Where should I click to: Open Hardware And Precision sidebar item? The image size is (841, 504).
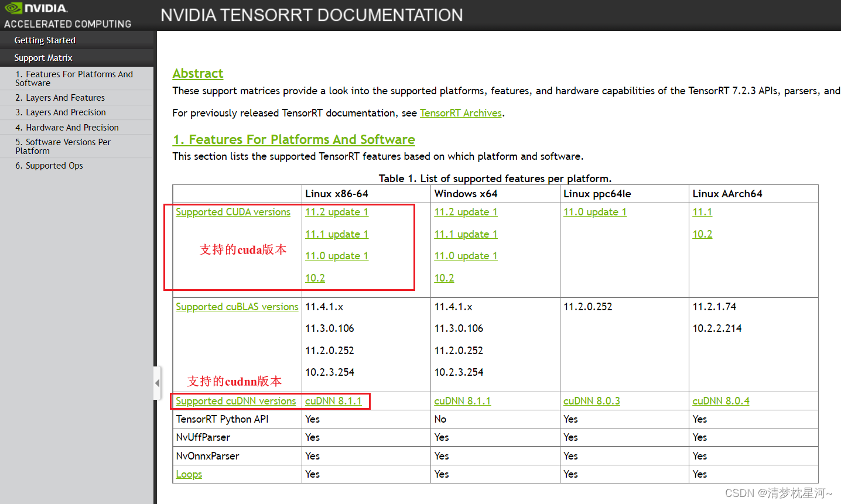point(67,128)
